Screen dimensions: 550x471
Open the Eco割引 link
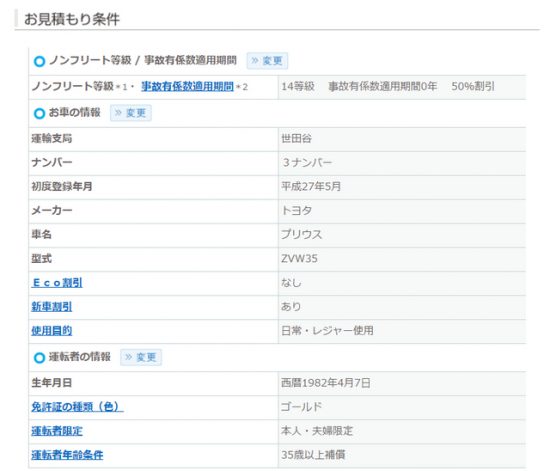[x=57, y=283]
